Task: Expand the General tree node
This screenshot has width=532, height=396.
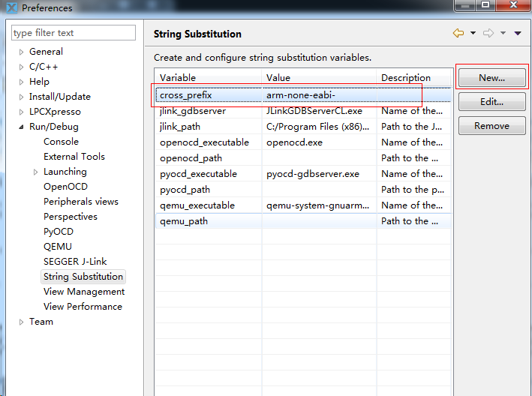Action: click(21, 52)
